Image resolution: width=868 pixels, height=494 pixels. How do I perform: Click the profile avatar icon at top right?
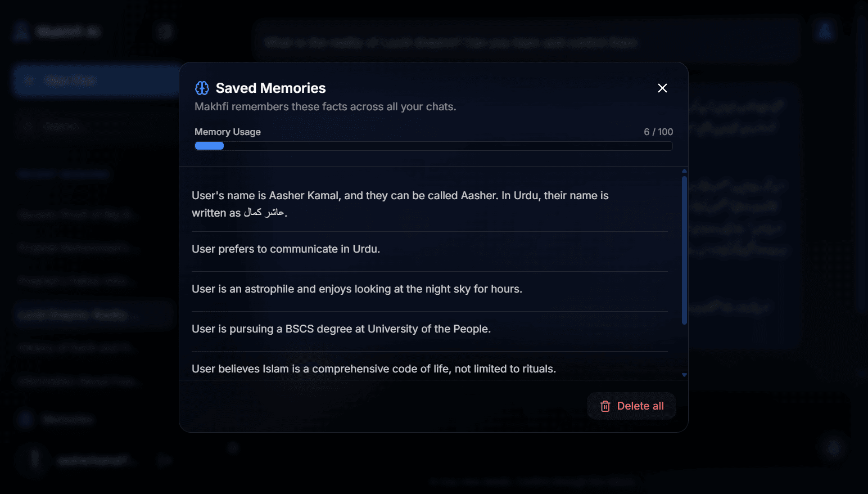click(x=825, y=31)
